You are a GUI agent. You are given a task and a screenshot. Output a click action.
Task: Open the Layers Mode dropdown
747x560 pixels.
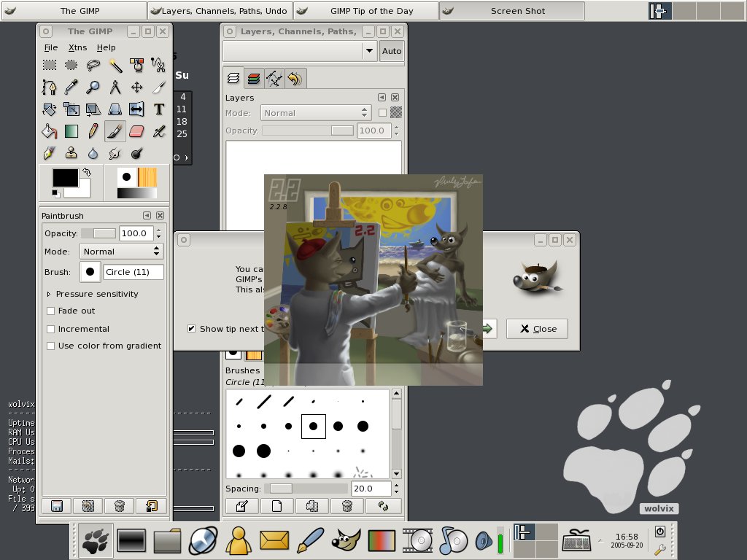click(x=315, y=113)
